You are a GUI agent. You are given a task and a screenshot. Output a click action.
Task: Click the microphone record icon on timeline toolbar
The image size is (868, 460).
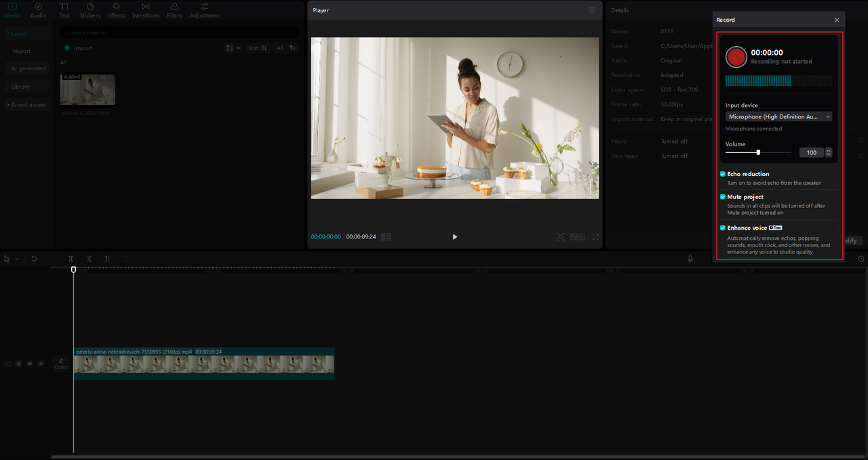click(x=690, y=259)
